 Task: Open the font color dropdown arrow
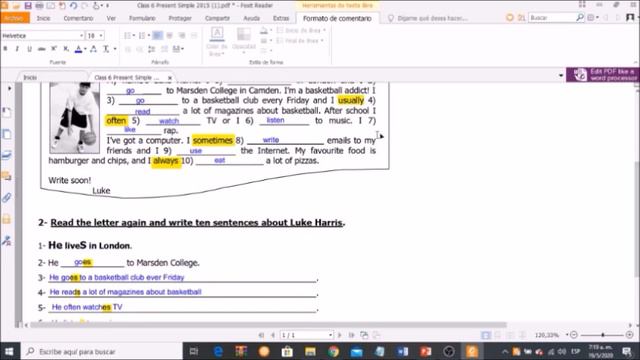click(85, 49)
